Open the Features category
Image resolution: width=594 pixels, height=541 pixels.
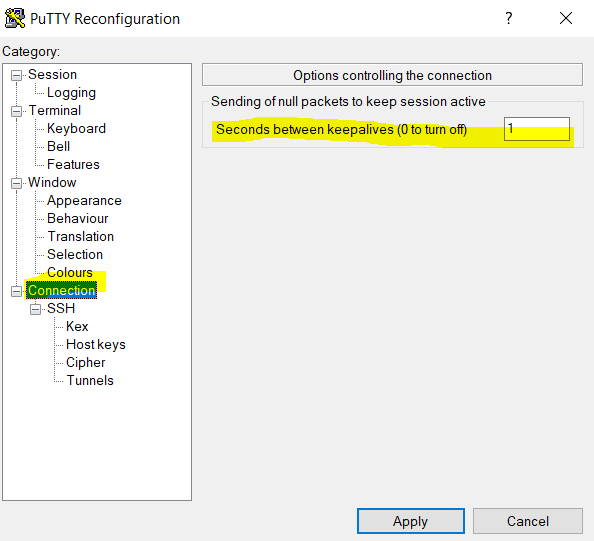[x=73, y=164]
